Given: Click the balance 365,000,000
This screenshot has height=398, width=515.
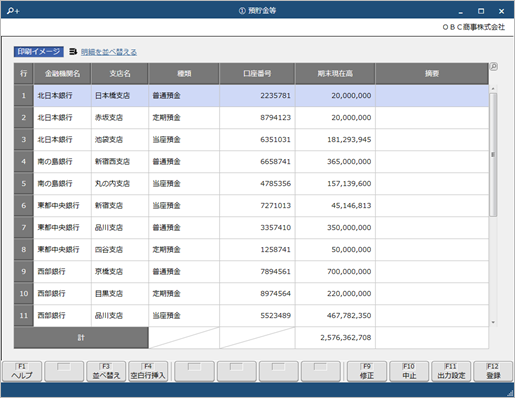Looking at the screenshot, I should [x=349, y=162].
